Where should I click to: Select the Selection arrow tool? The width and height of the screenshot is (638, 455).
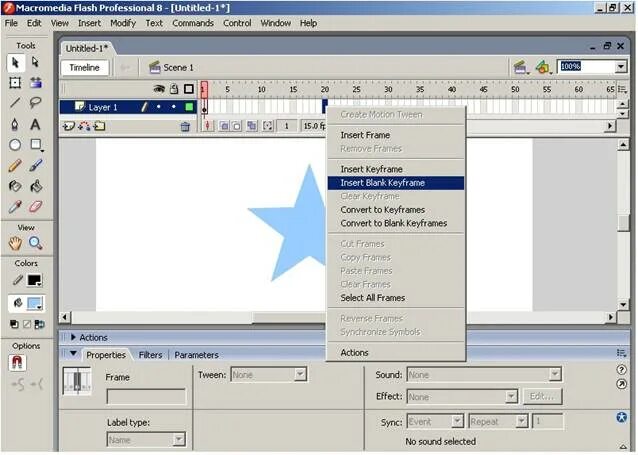[15, 63]
